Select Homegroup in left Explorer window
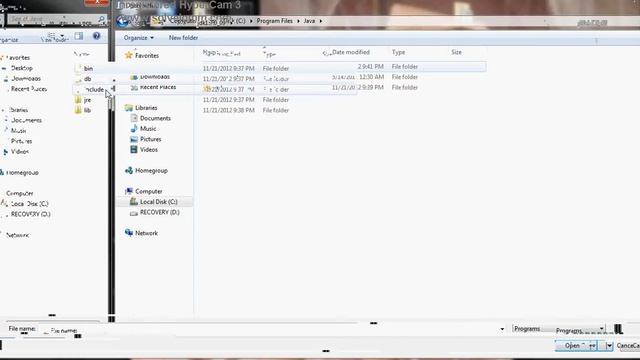 [22, 172]
